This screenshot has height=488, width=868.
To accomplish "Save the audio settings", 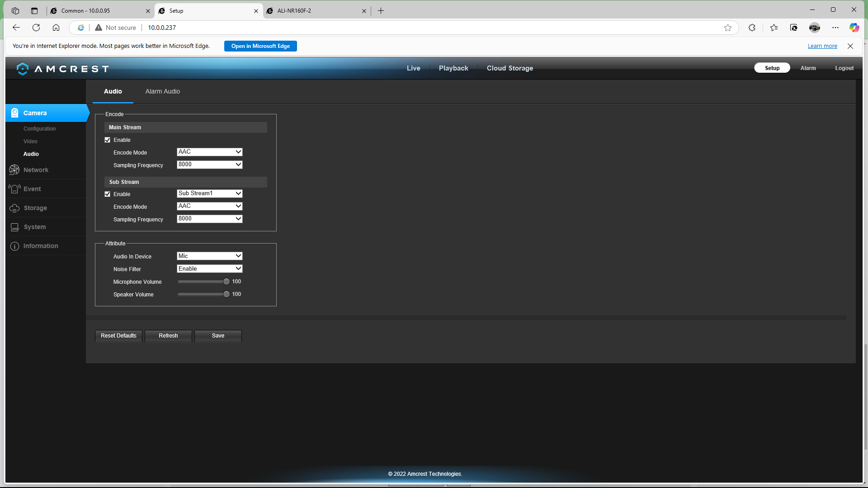I will (x=218, y=336).
